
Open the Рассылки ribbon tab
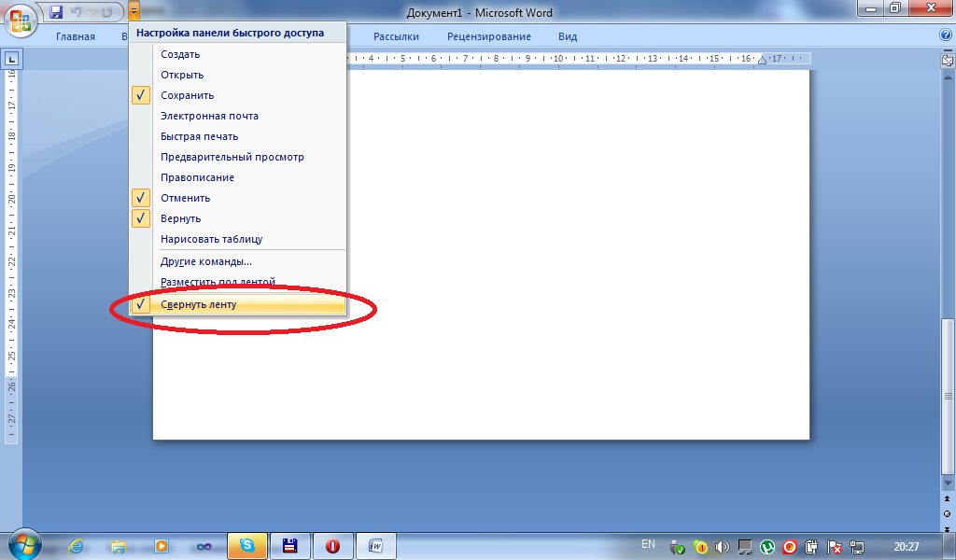tap(396, 36)
